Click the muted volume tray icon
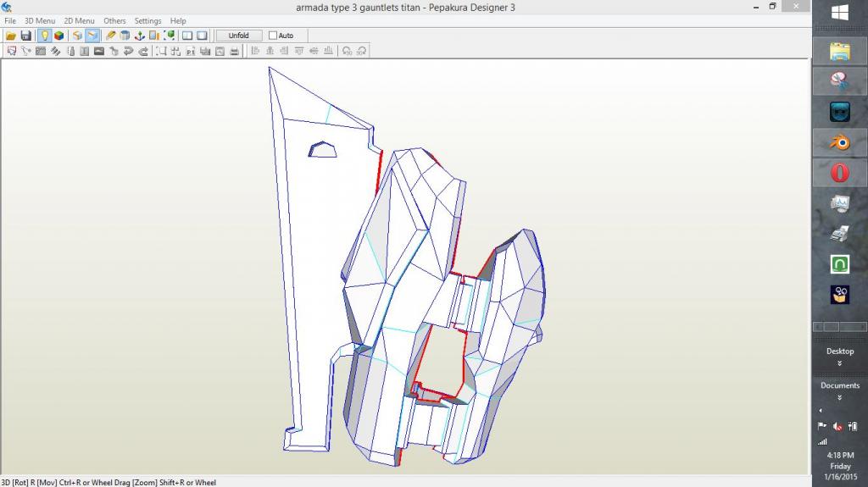The width and height of the screenshot is (868, 487). point(837,427)
